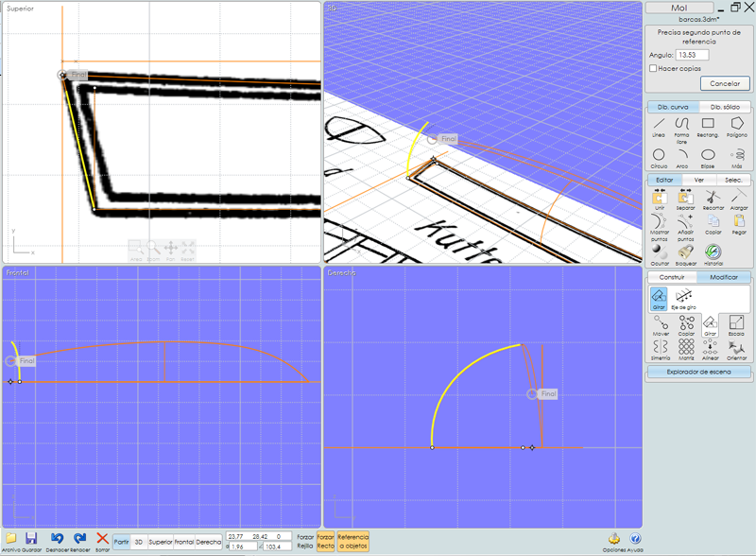Click the Matriz array tool
Screen dimensions: 756x556
pos(686,350)
